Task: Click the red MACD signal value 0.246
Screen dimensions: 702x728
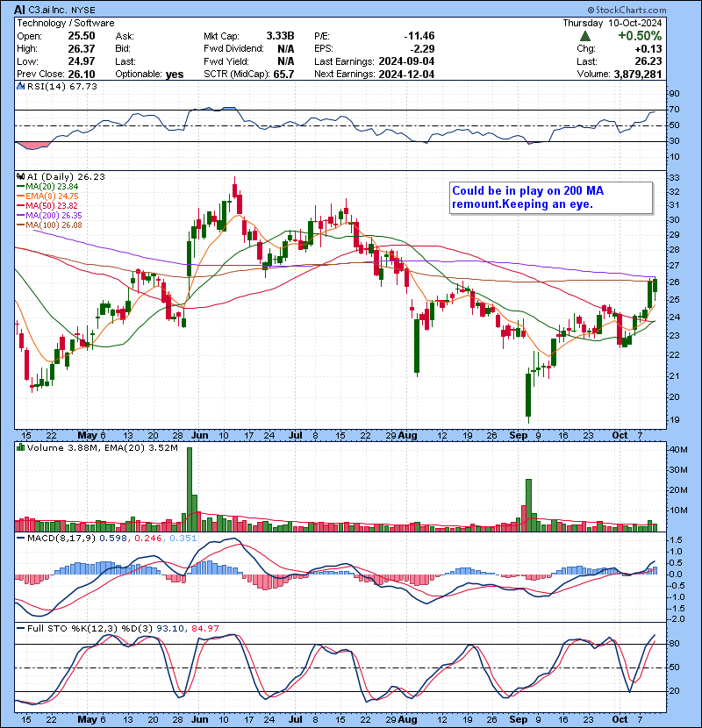Action: coord(148,539)
